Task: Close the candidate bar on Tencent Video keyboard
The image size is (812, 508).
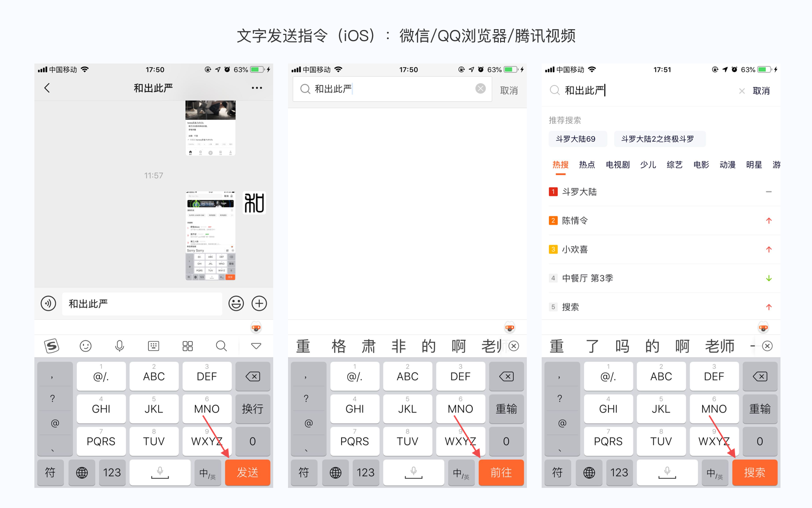Action: tap(768, 346)
